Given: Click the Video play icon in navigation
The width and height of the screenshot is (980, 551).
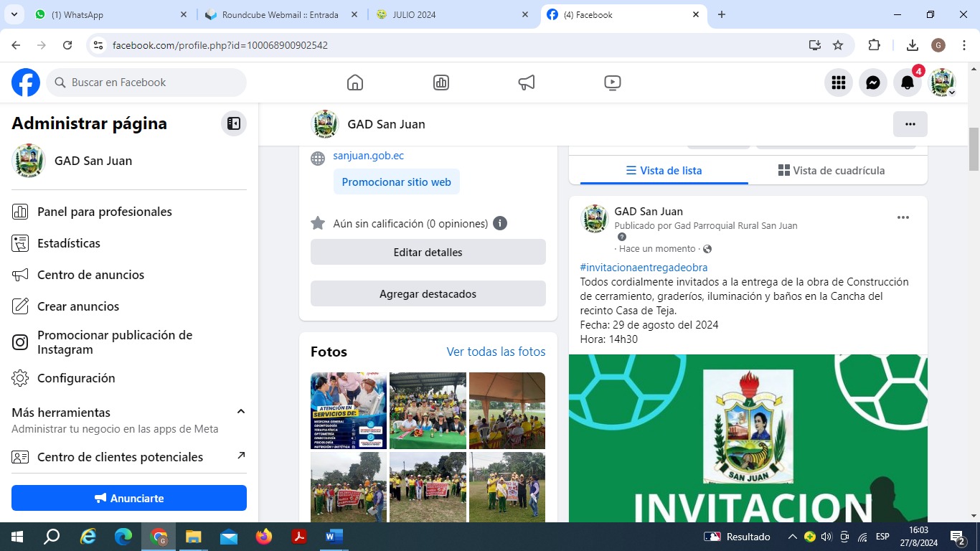Looking at the screenshot, I should point(612,83).
